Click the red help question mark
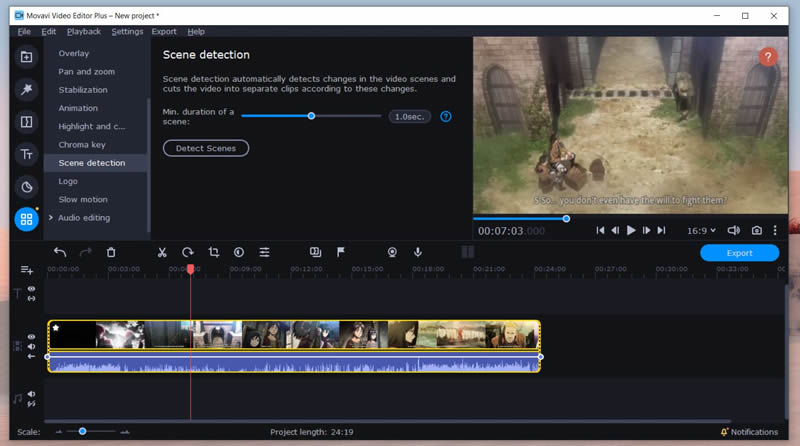The image size is (800, 446). coord(768,57)
